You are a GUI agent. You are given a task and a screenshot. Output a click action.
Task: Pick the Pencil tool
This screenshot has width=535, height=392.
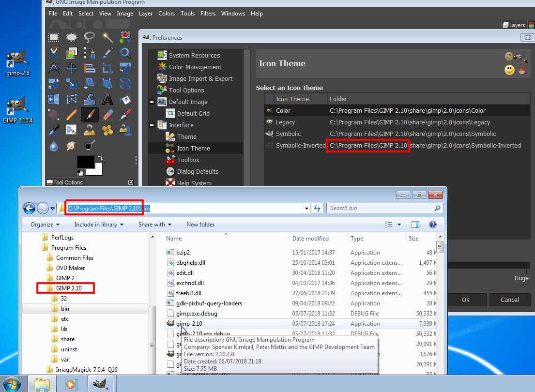[71, 115]
